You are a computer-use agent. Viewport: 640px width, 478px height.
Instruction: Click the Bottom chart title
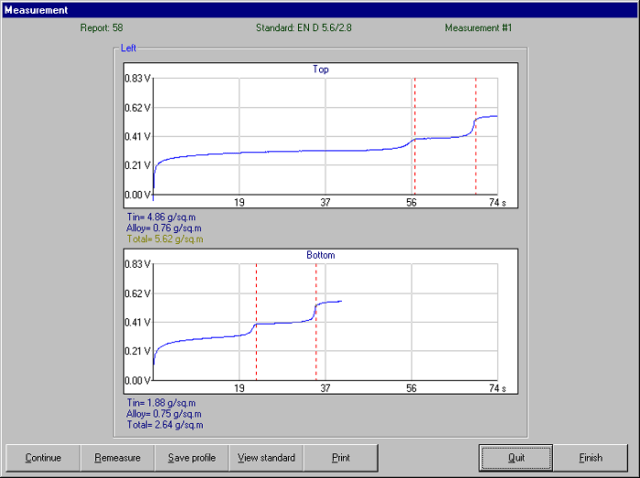coord(321,255)
